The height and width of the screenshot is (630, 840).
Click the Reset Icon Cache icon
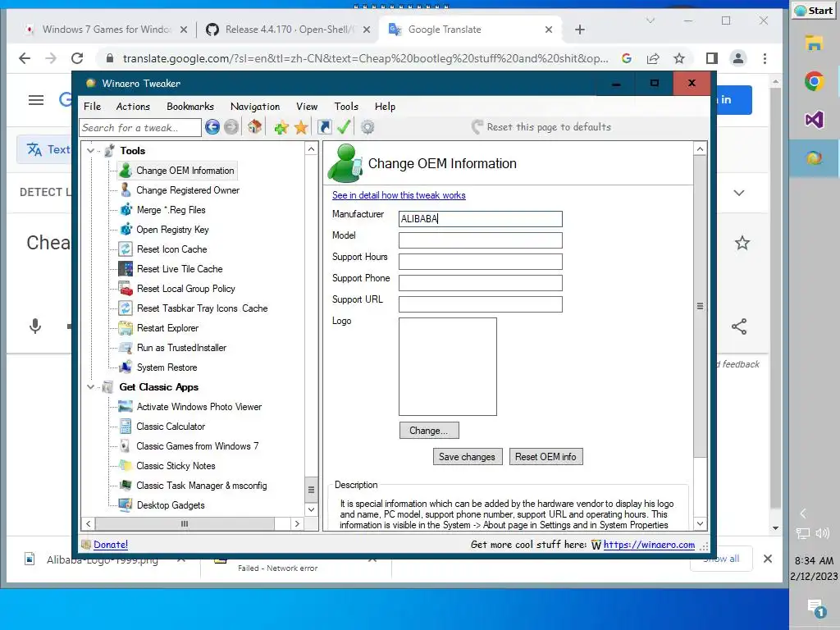tap(126, 249)
